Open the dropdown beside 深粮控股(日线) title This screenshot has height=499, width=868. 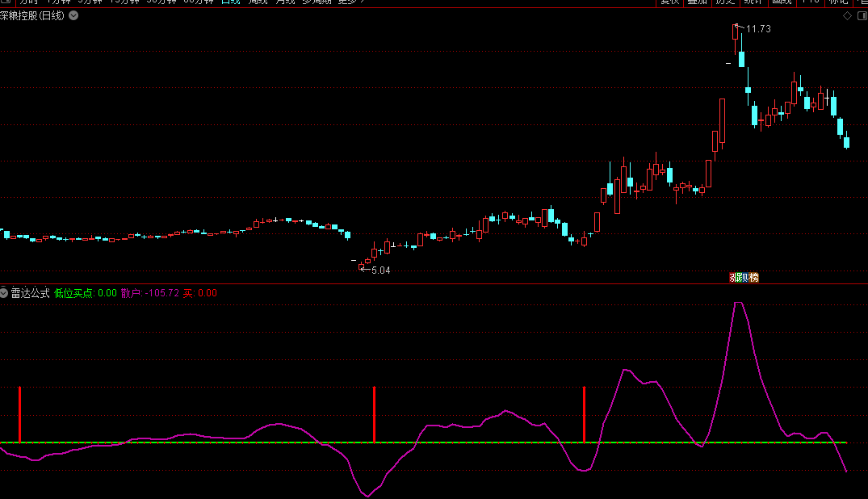pos(73,15)
